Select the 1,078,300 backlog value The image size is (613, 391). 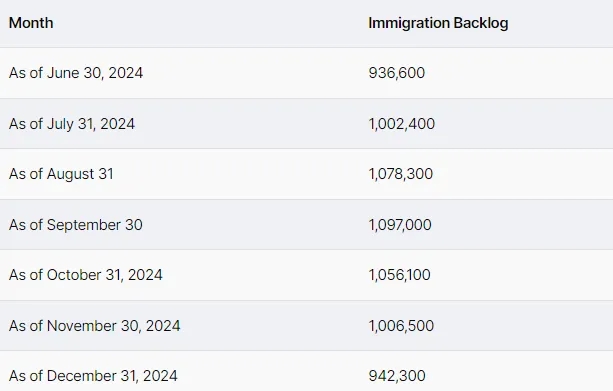coord(401,174)
